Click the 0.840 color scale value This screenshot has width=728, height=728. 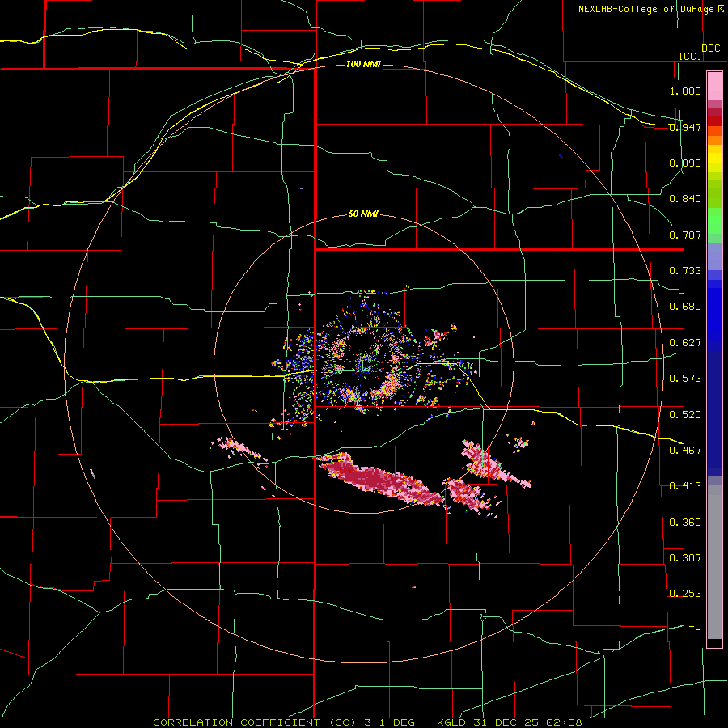click(x=685, y=199)
